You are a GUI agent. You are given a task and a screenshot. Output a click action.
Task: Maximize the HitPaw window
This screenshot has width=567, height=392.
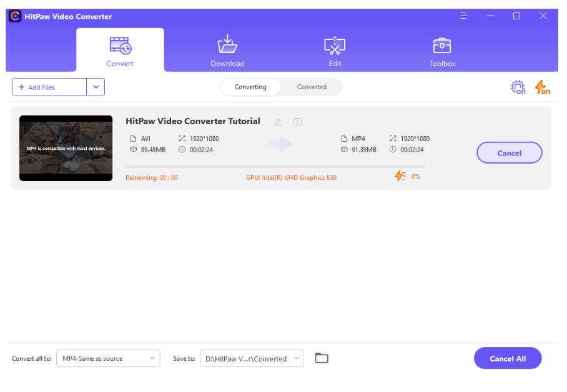(x=517, y=16)
